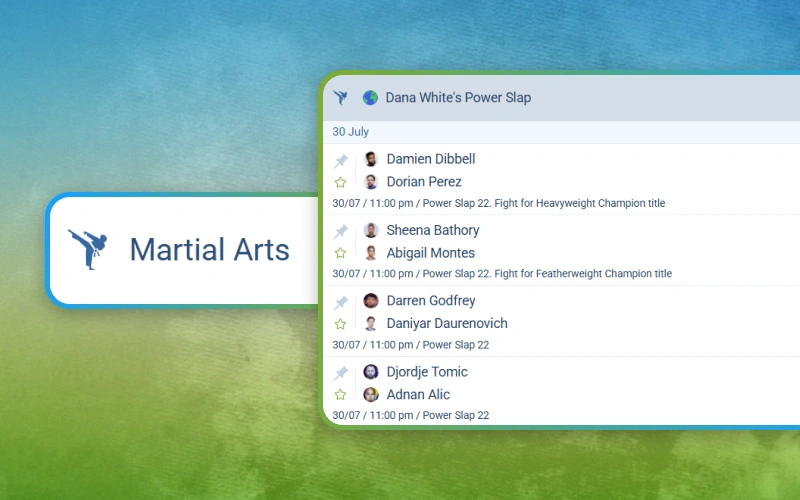Click the Featherweight Champion title fight details

pos(502,273)
